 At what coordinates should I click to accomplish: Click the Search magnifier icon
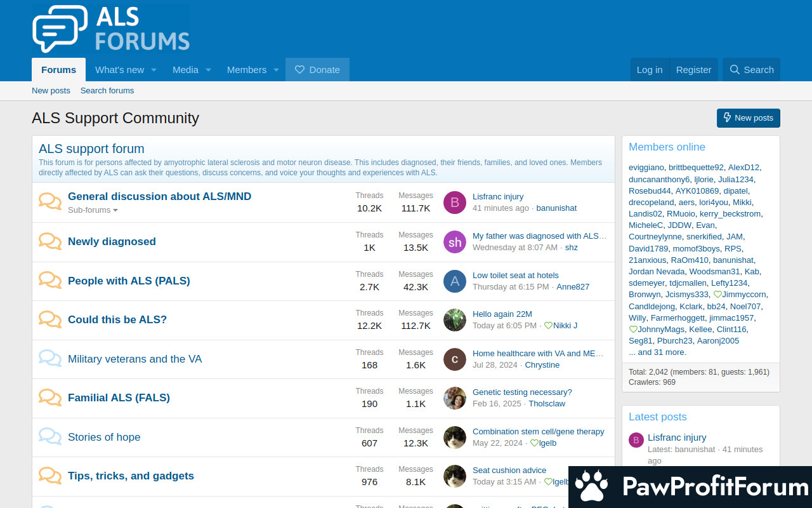(x=735, y=70)
